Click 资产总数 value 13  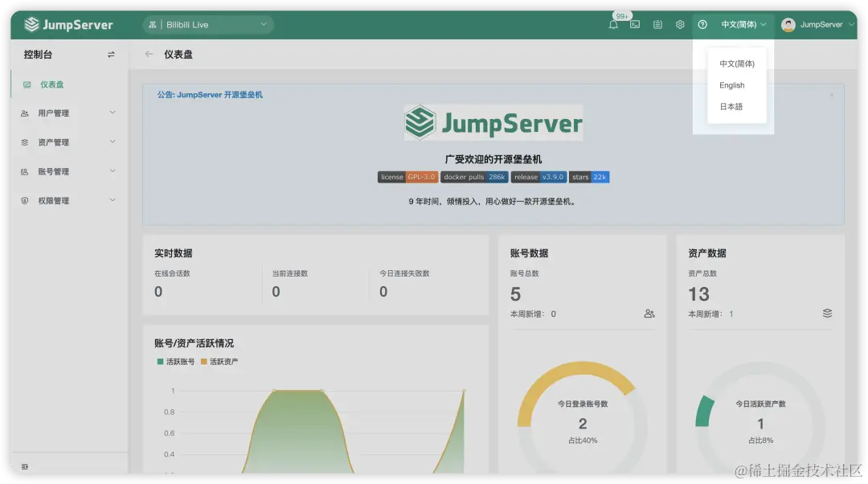[x=698, y=294]
